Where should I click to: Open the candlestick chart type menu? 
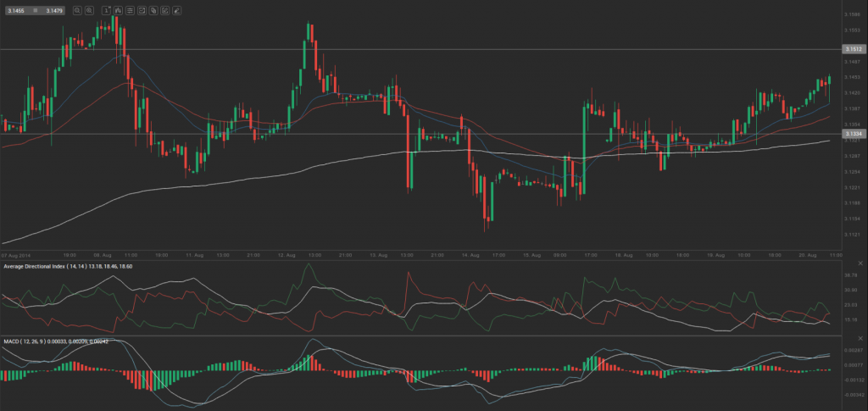point(117,11)
